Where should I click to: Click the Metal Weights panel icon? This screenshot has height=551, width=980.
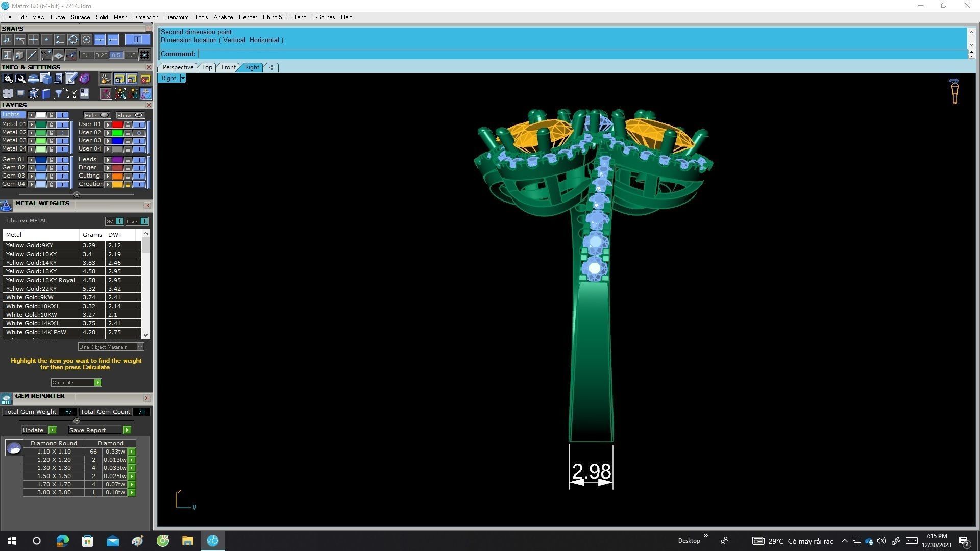(x=6, y=206)
